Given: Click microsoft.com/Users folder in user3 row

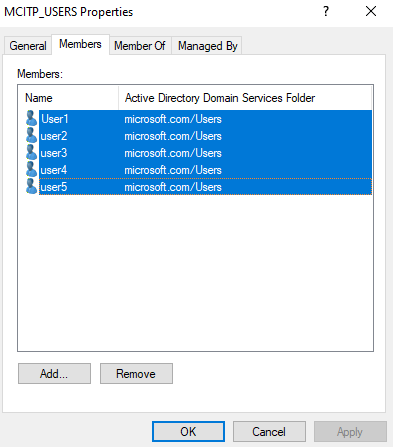Looking at the screenshot, I should pos(173,153).
